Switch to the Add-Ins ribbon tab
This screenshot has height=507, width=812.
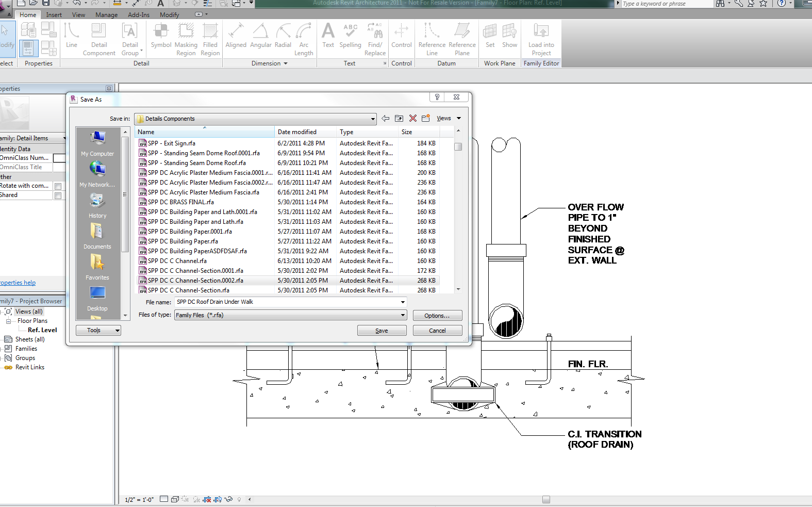tap(139, 15)
